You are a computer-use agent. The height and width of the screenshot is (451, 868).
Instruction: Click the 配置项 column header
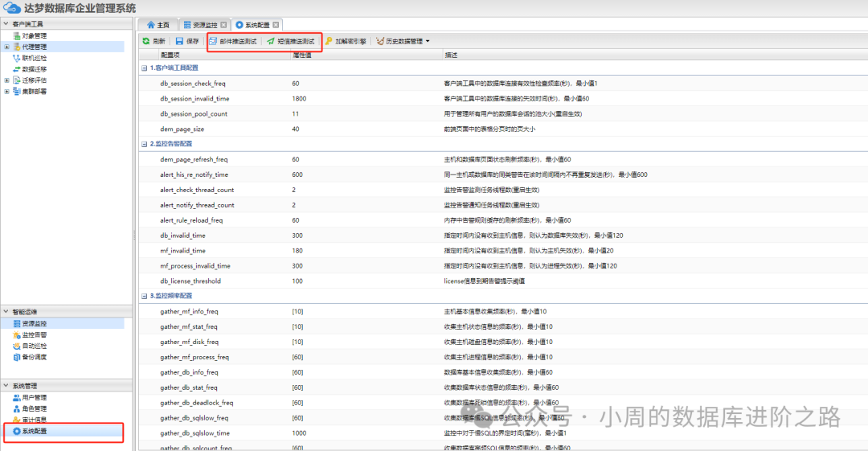(170, 55)
